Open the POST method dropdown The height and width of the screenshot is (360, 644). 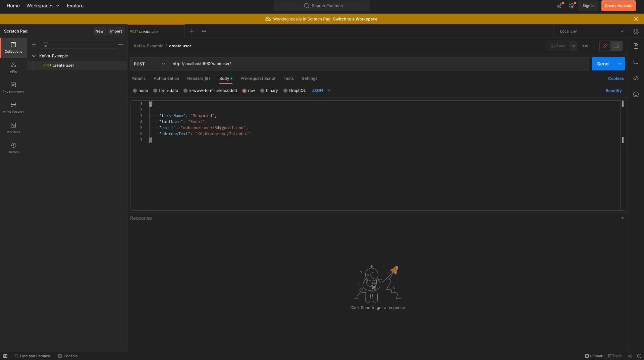point(149,64)
